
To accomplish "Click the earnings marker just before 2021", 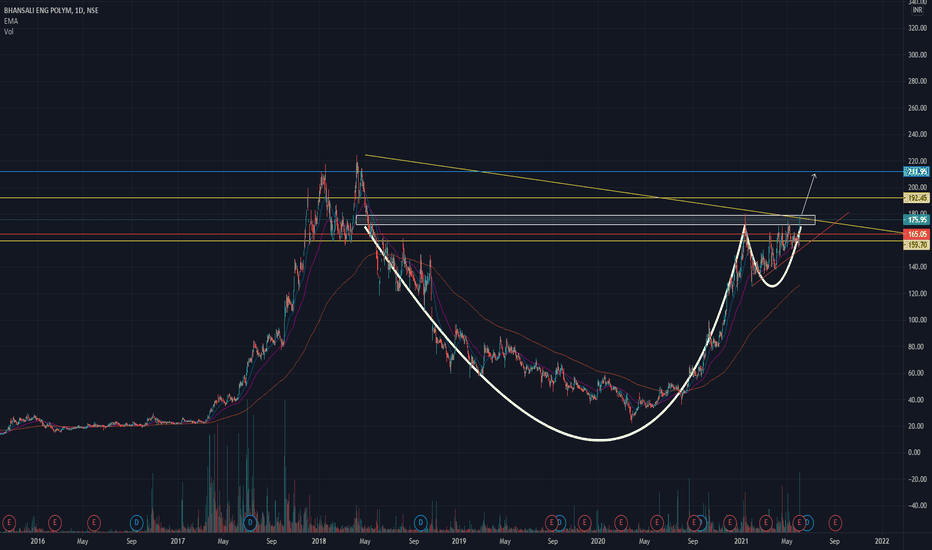I will [x=729, y=523].
